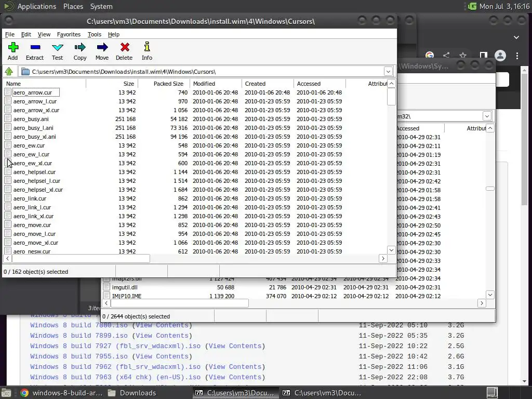
Task: Click the Extract toolbar icon
Action: point(35,47)
